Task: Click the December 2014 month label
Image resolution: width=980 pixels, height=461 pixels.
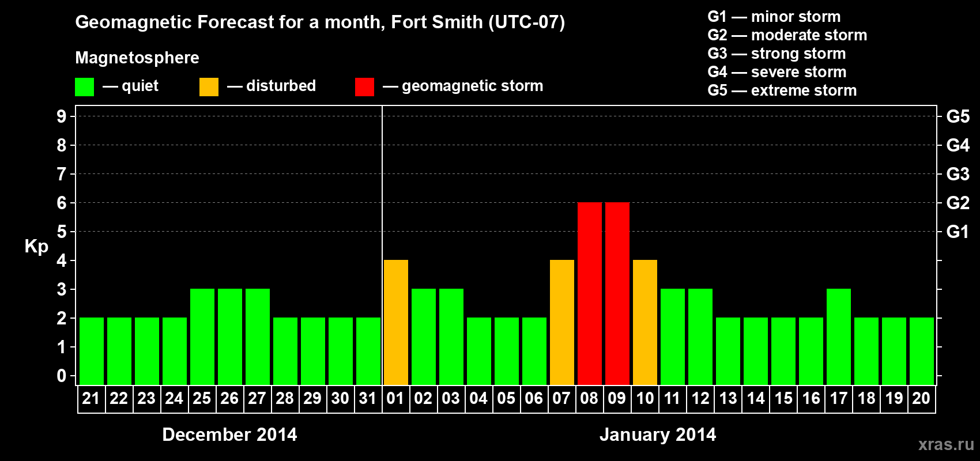Action: point(229,434)
